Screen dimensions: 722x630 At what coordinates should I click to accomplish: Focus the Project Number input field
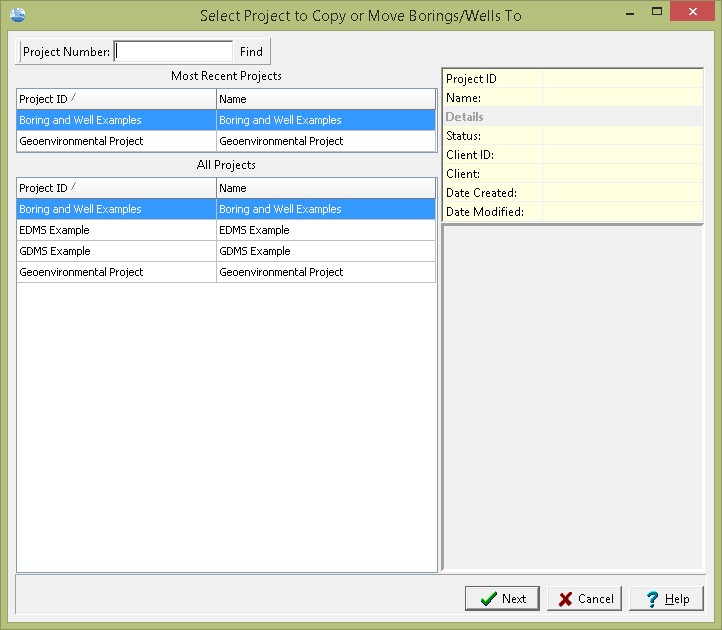(x=174, y=52)
